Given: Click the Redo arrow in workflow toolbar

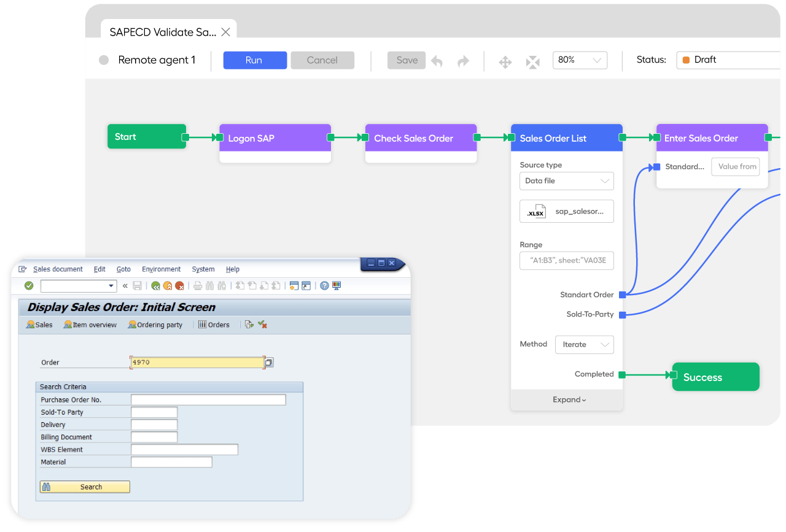Looking at the screenshot, I should (x=463, y=61).
